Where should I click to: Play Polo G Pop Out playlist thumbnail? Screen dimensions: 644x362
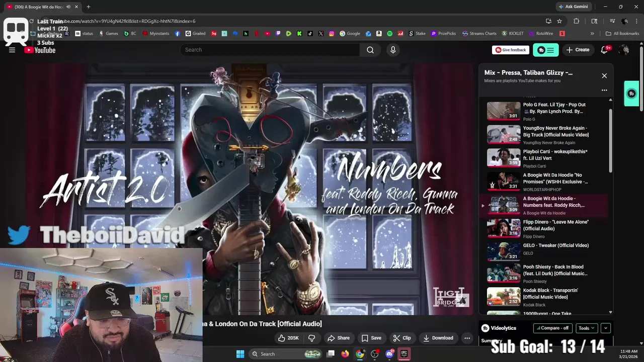coord(504,111)
